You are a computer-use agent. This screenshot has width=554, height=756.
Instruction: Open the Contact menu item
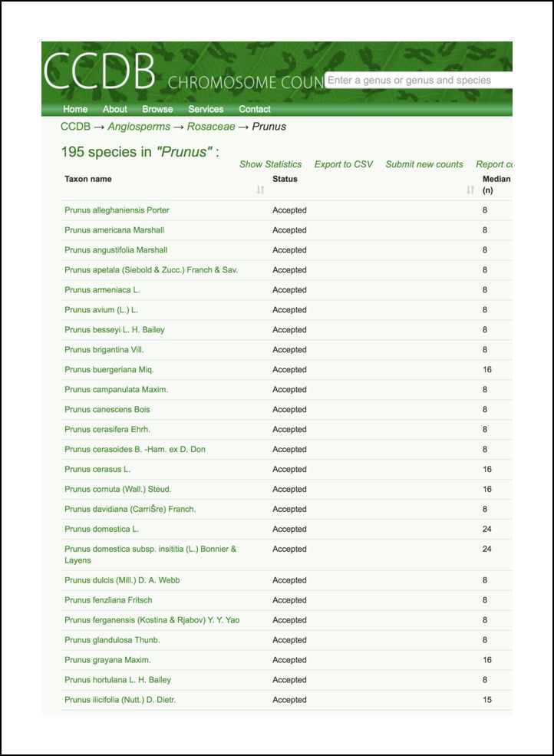coord(255,109)
